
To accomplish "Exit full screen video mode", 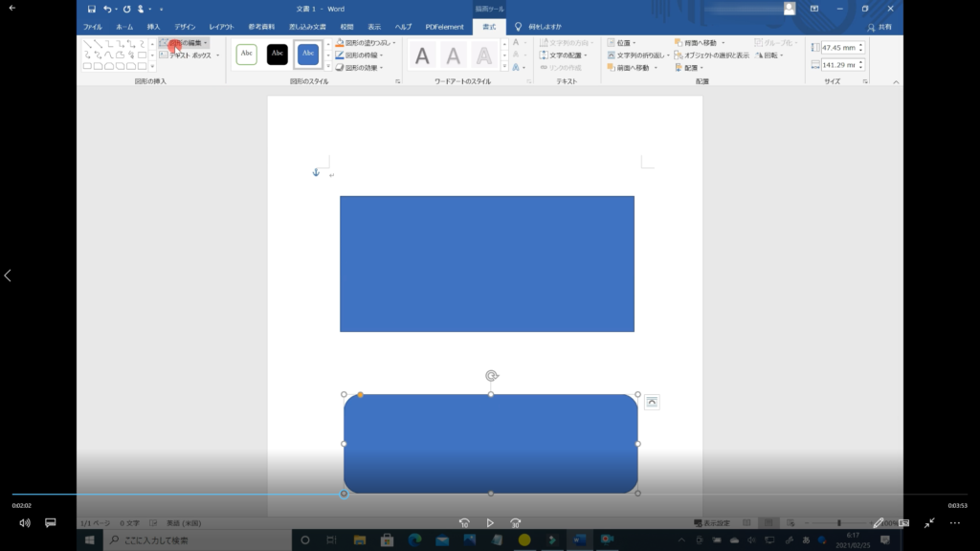I will coord(929,523).
